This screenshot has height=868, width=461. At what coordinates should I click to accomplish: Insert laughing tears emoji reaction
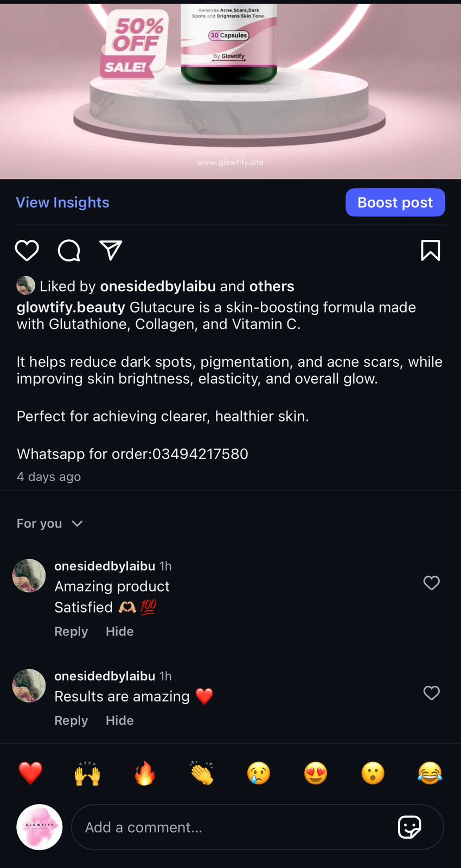coord(430,773)
